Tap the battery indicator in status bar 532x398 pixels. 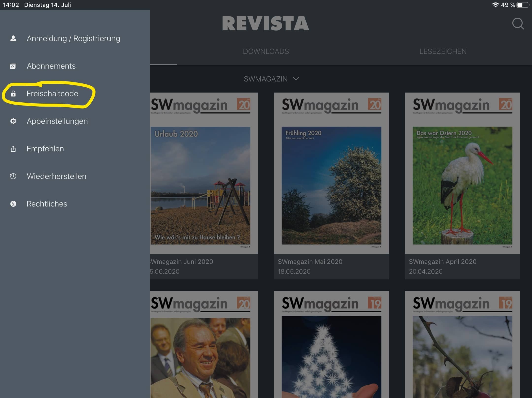pos(523,5)
